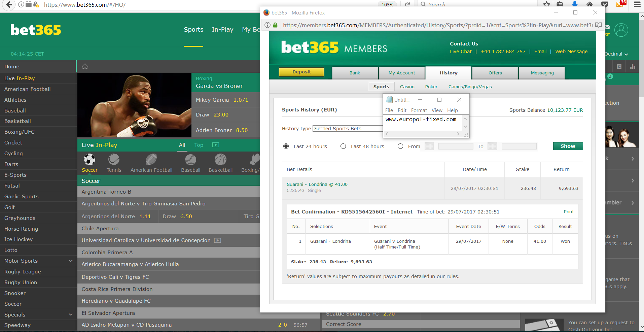Select Mikey Garcia odds 1.071
This screenshot has height=332, width=644.
pos(241,100)
